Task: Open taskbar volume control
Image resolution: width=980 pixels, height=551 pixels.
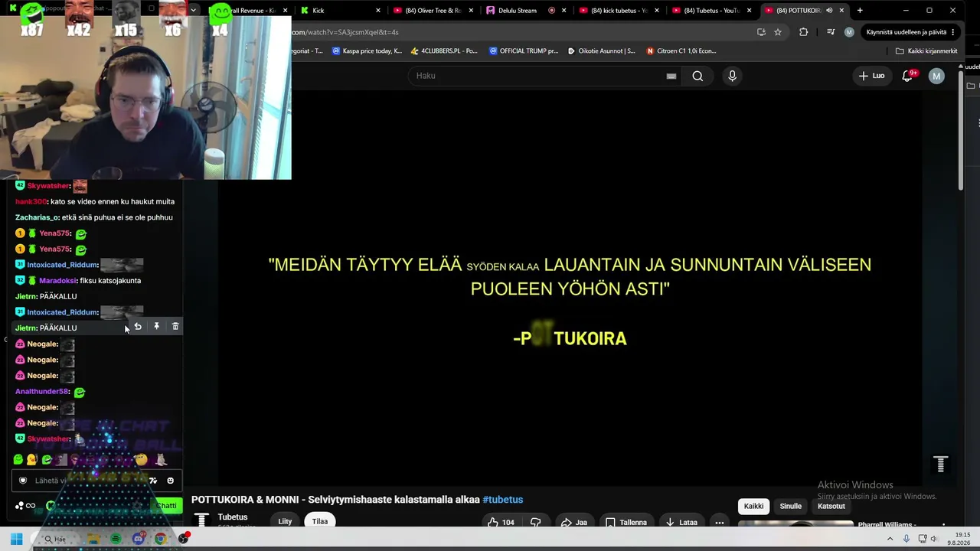Action: (933, 539)
